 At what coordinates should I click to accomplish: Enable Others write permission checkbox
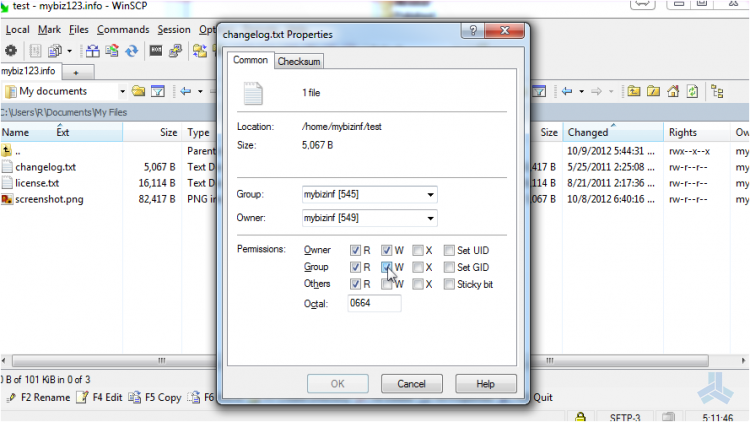[387, 284]
